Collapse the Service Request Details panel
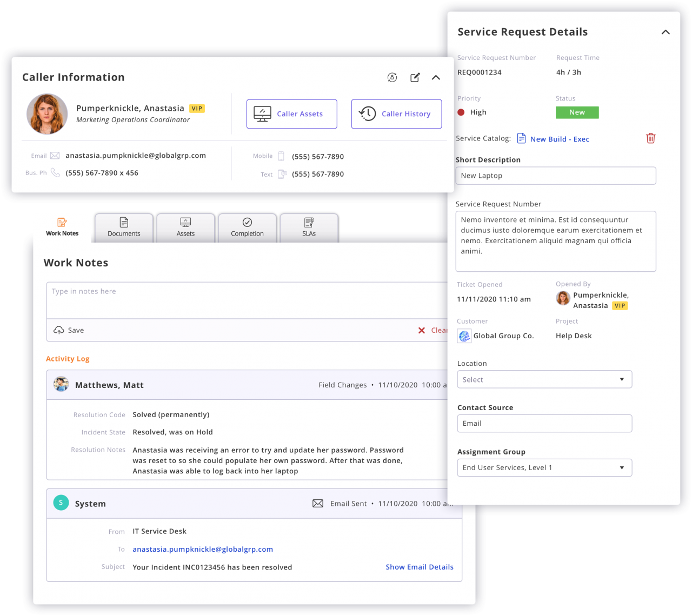This screenshot has height=616, width=692. click(666, 32)
